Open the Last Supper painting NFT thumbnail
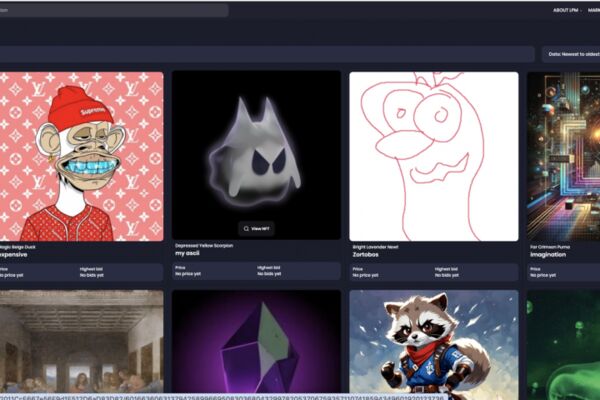600x400 pixels. (x=82, y=341)
